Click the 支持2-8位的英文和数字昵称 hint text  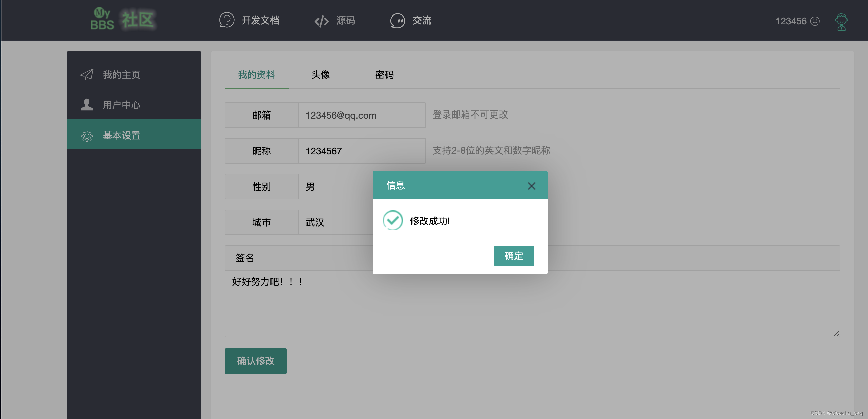click(491, 151)
